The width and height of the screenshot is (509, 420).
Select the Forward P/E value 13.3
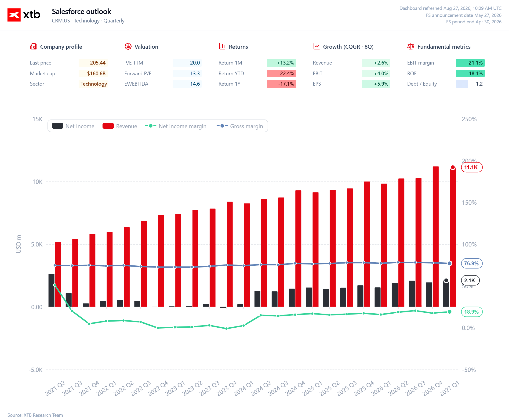pos(195,74)
